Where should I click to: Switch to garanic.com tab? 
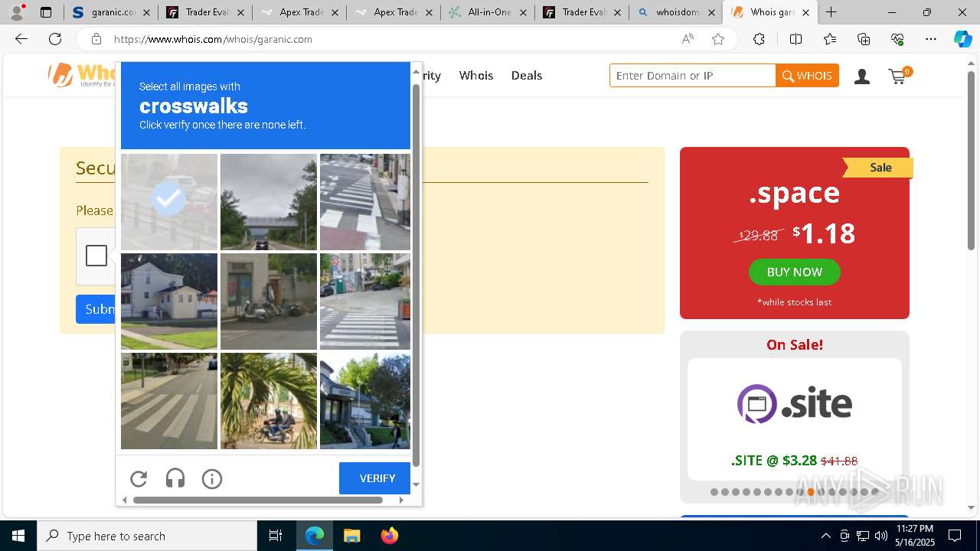[111, 12]
